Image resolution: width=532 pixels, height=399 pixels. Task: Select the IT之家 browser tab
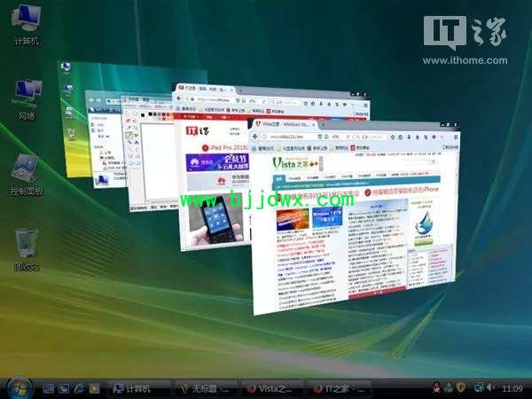[x=207, y=89]
